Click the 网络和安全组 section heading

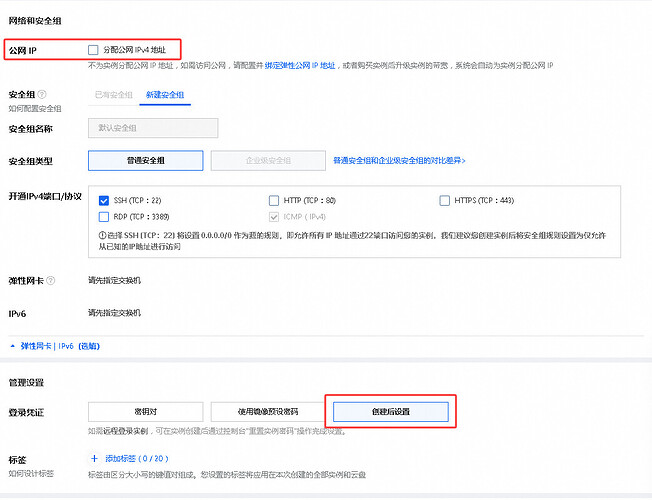tap(35, 21)
